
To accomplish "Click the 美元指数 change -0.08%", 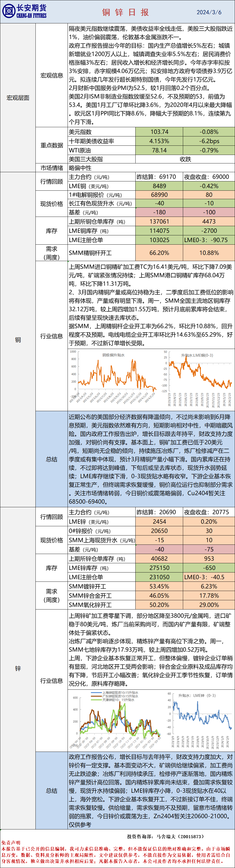I will (x=209, y=132).
